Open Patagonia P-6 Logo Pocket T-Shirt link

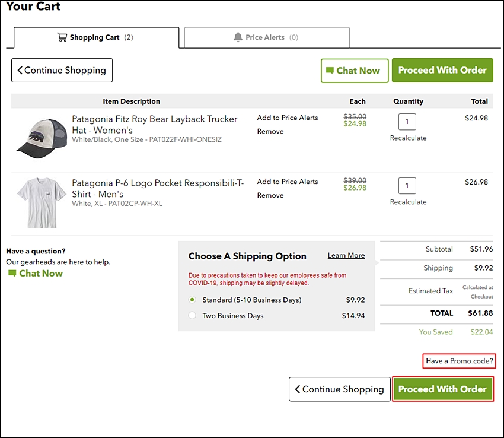tap(158, 189)
